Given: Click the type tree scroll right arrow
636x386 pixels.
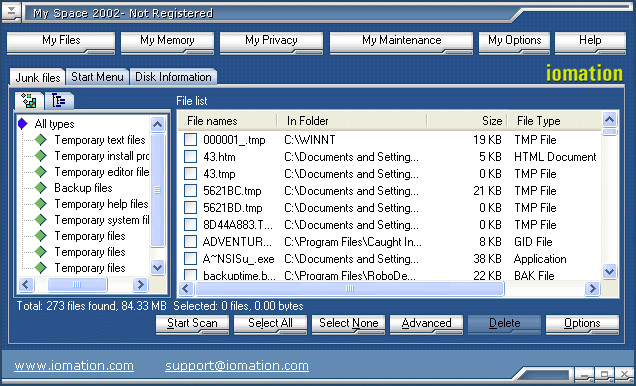Looking at the screenshot, I should click(x=140, y=284).
